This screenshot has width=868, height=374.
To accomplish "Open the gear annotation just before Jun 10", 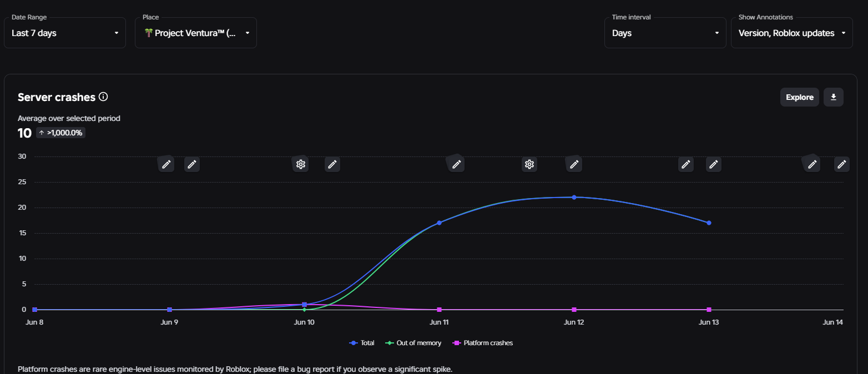I will click(x=301, y=164).
